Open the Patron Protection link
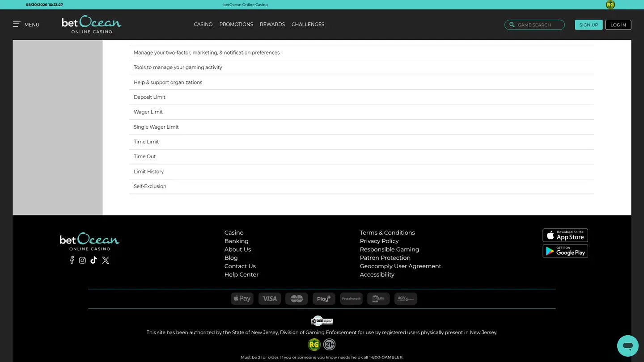644x362 pixels. click(x=385, y=258)
